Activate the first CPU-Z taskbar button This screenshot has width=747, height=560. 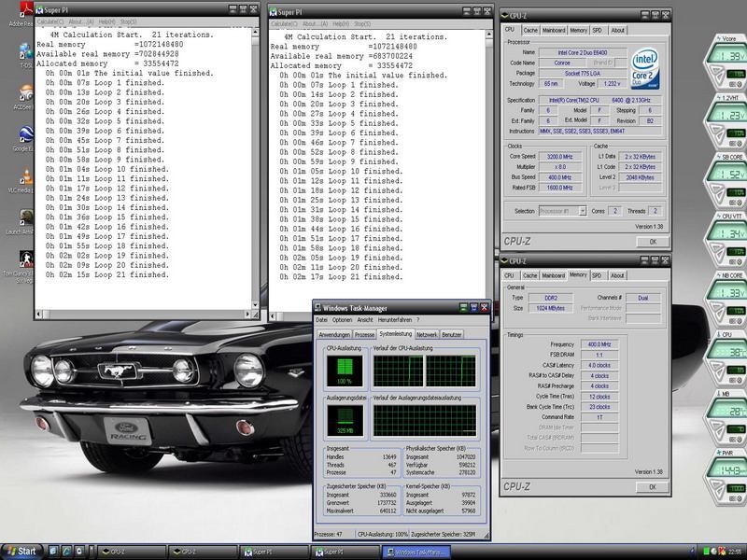click(x=132, y=552)
